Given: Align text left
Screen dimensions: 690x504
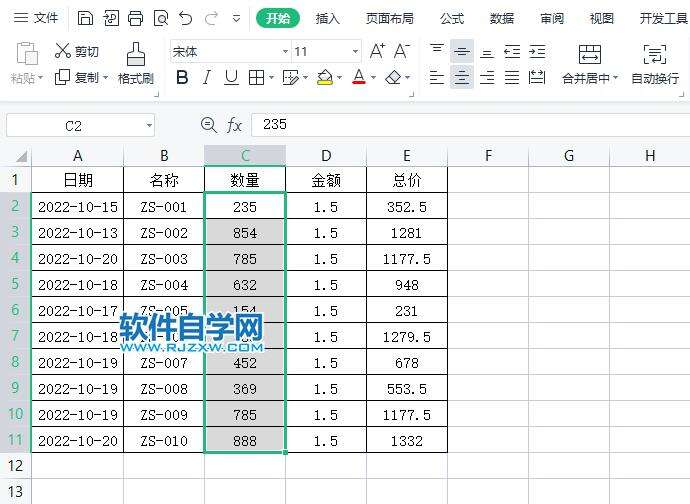Looking at the screenshot, I should click(x=437, y=78).
